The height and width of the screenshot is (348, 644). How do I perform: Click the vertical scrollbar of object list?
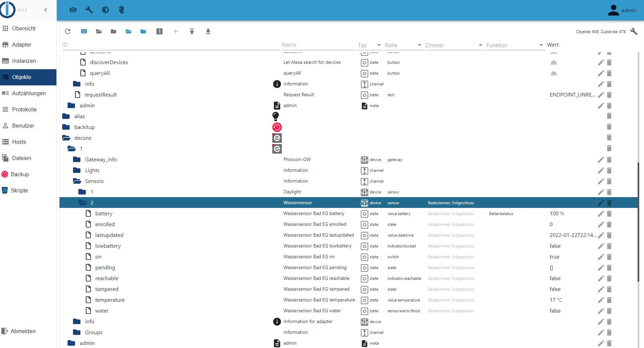point(638,221)
